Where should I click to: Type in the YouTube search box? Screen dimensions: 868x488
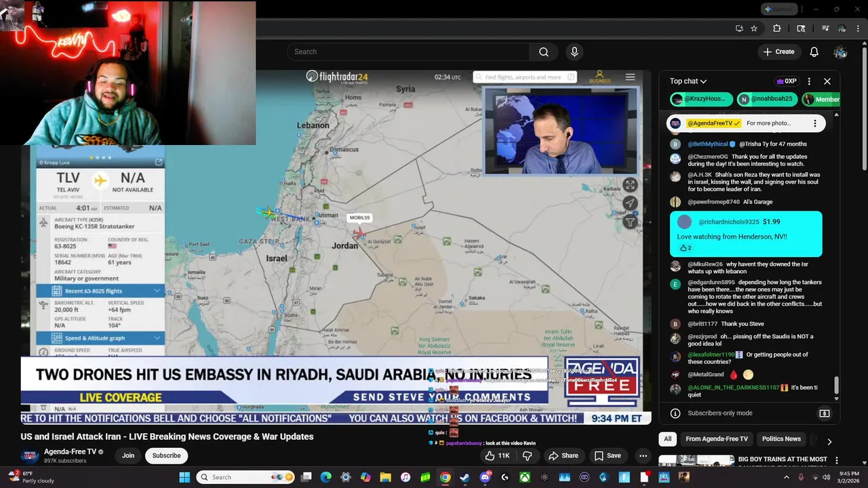(x=408, y=52)
